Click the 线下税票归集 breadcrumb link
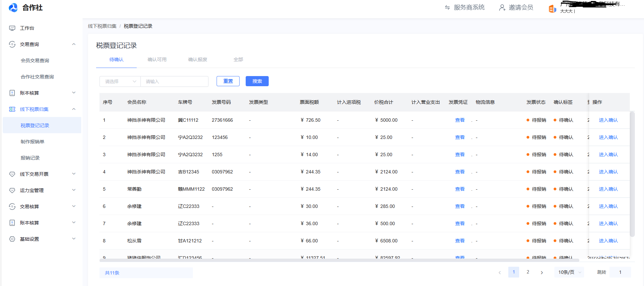 click(x=102, y=26)
